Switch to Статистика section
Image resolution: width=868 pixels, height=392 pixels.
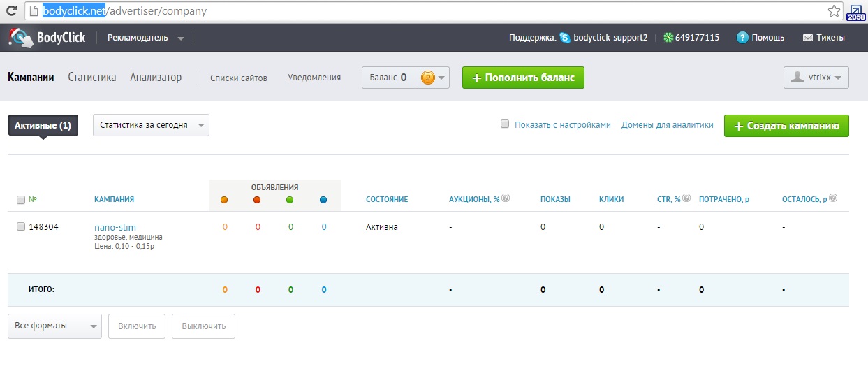tap(92, 78)
